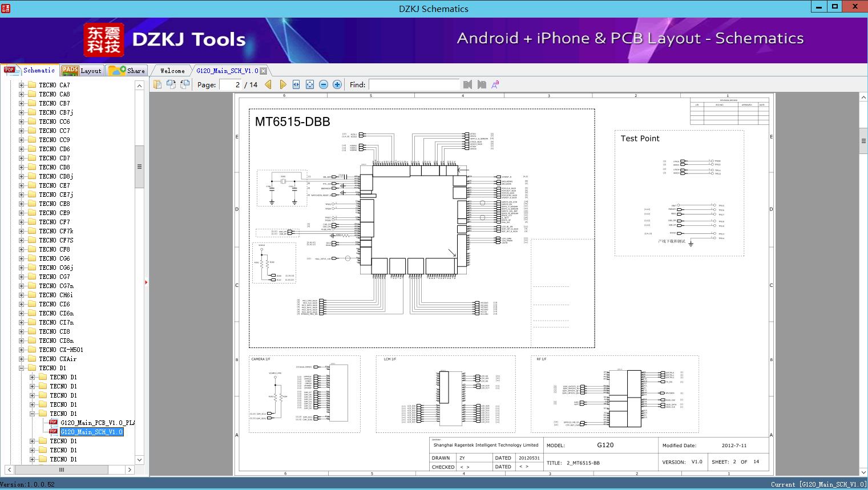This screenshot has height=490, width=868.
Task: Click the TECNO CI6n folder icon
Action: coord(31,313)
